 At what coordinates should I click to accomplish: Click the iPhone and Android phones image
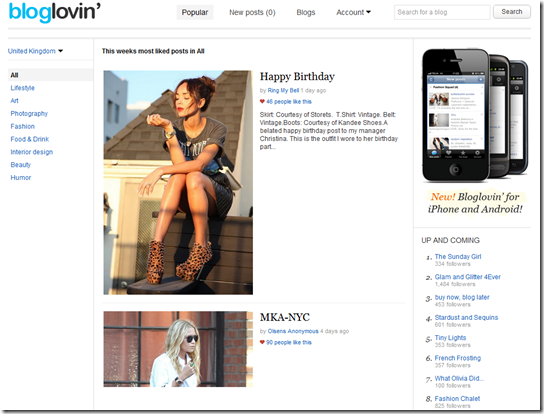[x=475, y=115]
